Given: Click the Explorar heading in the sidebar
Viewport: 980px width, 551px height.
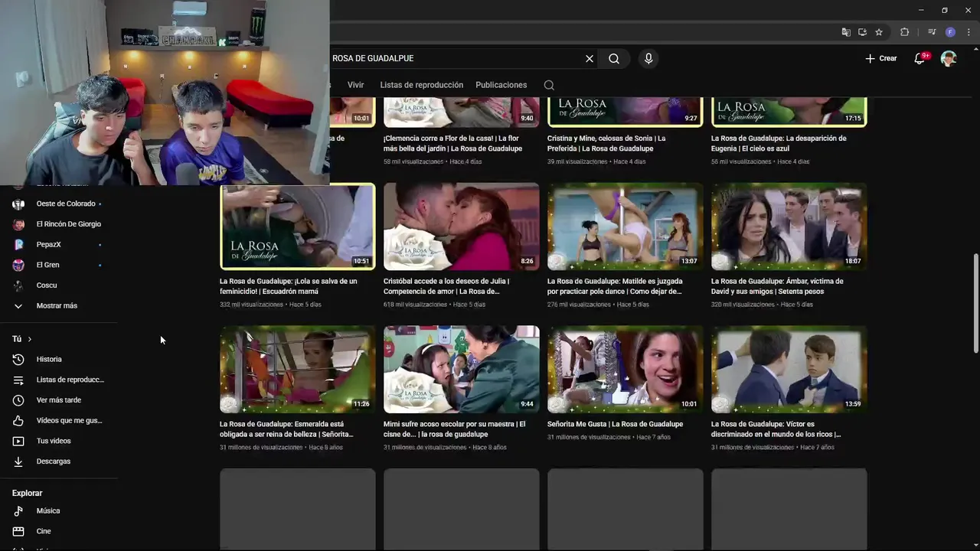Looking at the screenshot, I should [28, 493].
